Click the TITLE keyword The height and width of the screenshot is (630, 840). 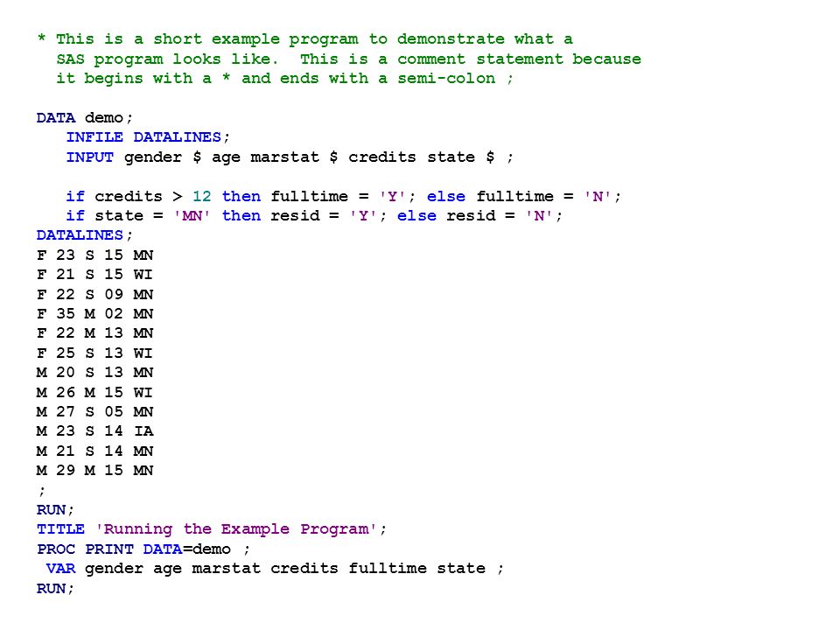(x=60, y=529)
